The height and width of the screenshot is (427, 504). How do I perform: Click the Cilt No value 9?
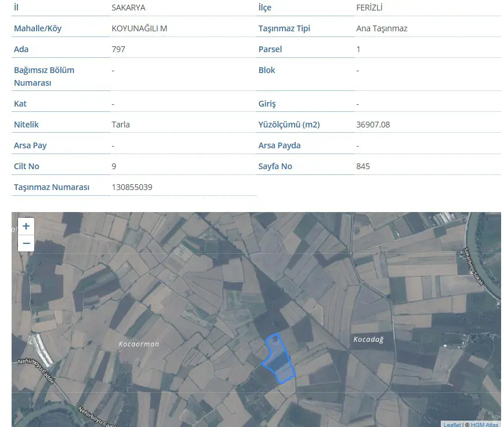coord(114,166)
